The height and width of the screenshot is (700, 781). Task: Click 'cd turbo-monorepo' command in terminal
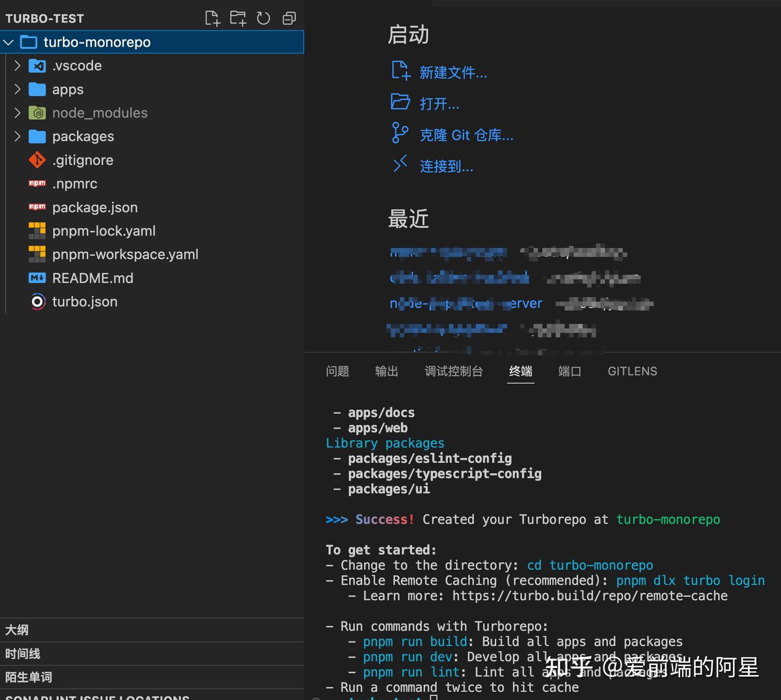[590, 565]
